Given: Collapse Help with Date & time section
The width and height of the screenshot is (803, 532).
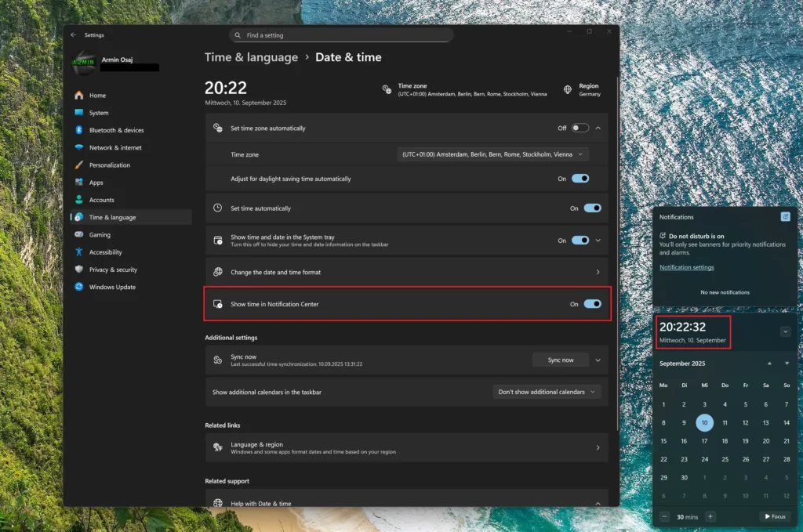Looking at the screenshot, I should tap(598, 503).
